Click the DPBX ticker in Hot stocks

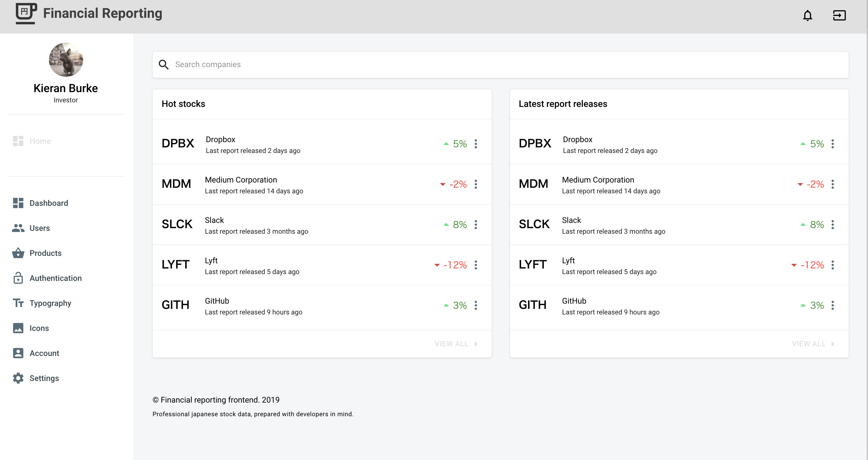click(x=178, y=144)
